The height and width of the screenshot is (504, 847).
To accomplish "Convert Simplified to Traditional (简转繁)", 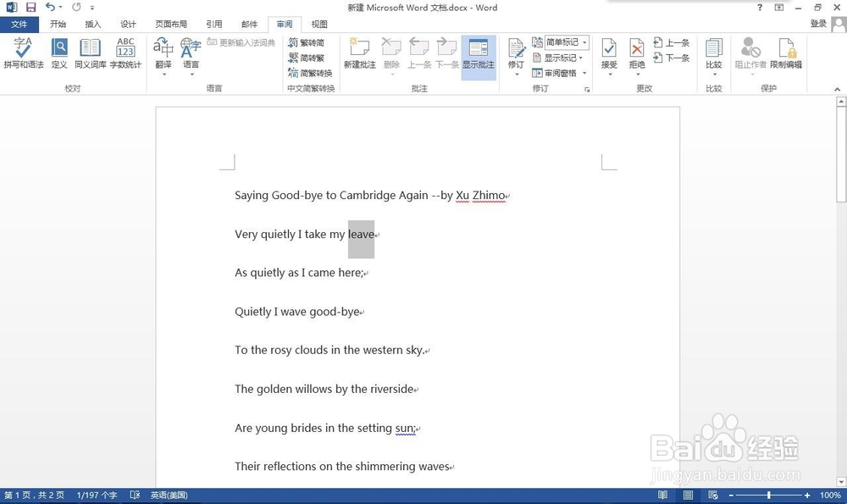I will 306,58.
